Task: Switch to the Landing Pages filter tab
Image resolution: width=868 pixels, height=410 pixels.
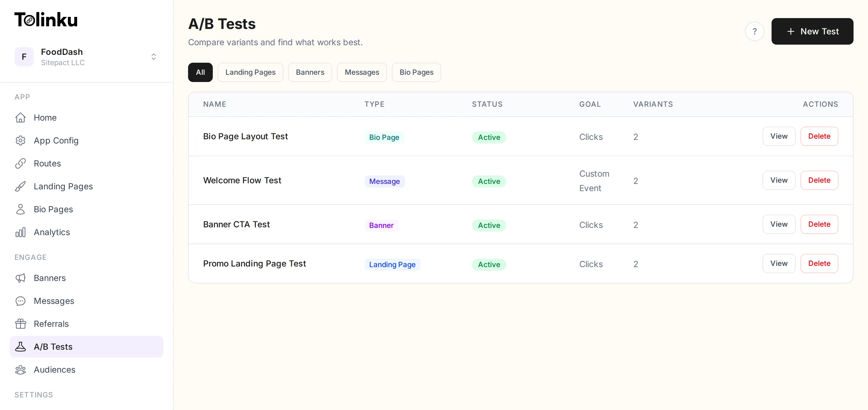Action: [x=250, y=72]
